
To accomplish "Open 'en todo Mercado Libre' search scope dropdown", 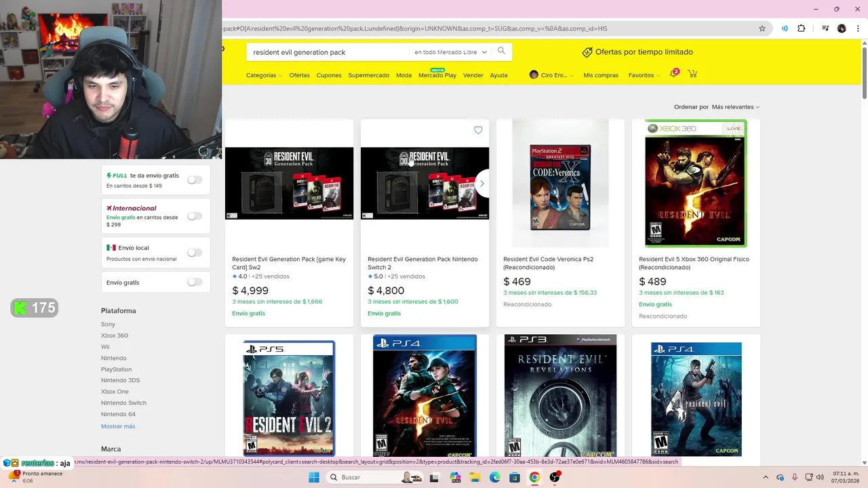I will click(450, 52).
